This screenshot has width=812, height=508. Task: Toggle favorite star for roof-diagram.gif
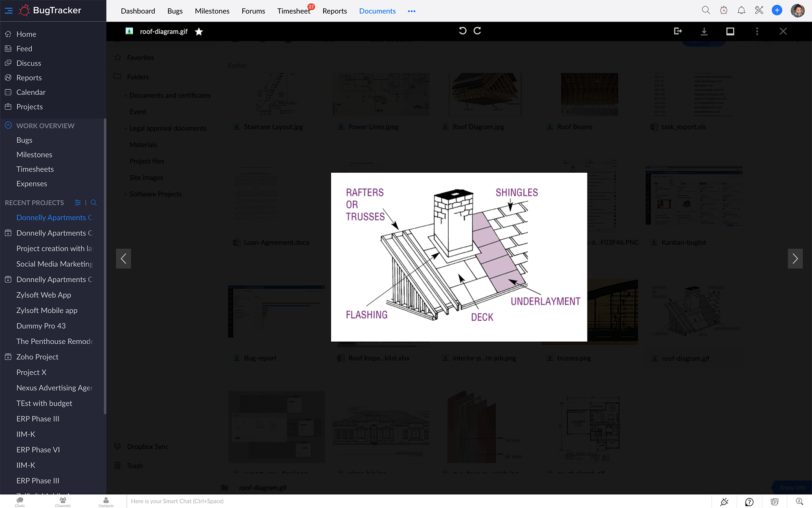click(199, 31)
